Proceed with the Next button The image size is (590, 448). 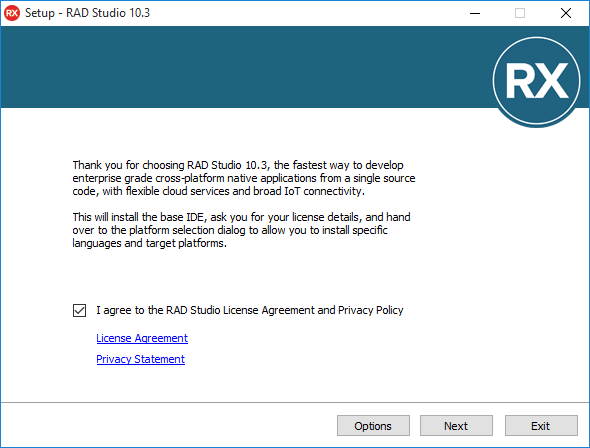[x=456, y=426]
